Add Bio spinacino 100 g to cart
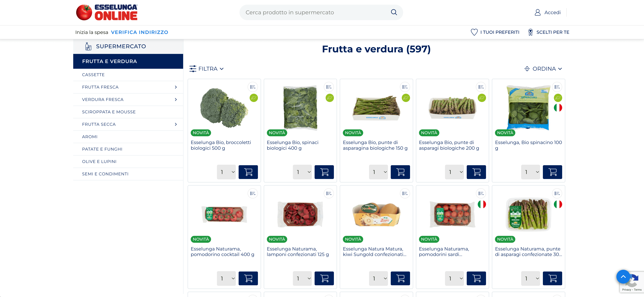Image resolution: width=644 pixels, height=297 pixels. point(552,172)
